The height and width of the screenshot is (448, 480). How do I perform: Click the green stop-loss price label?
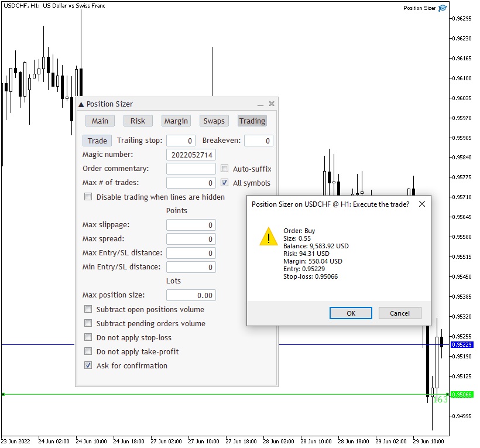[462, 395]
